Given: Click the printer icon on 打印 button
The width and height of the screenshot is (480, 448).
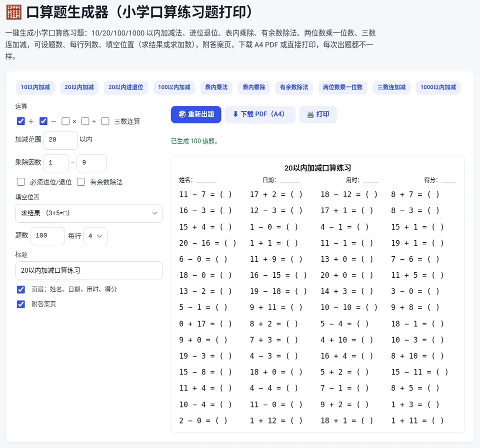Looking at the screenshot, I should (310, 114).
